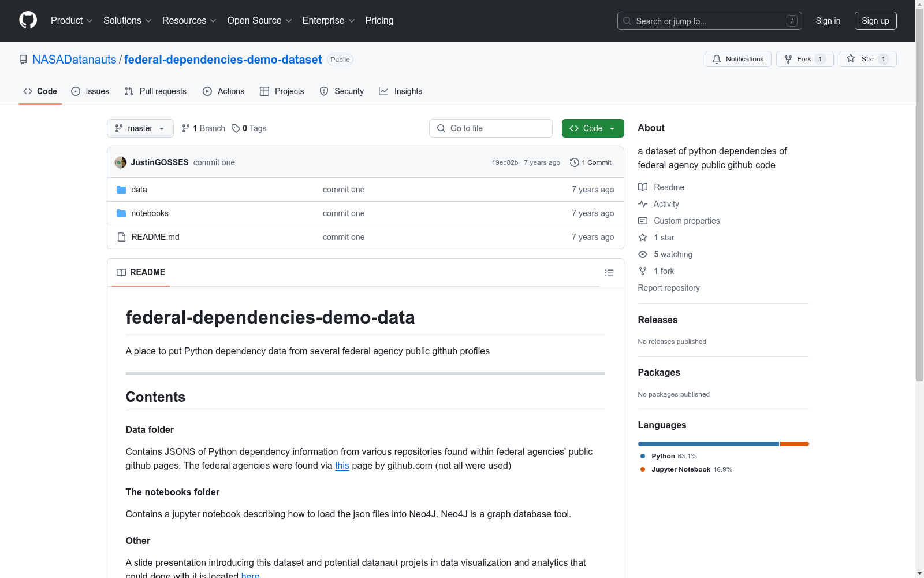This screenshot has height=578, width=924.
Task: Expand the Open Source menu
Action: 260,21
